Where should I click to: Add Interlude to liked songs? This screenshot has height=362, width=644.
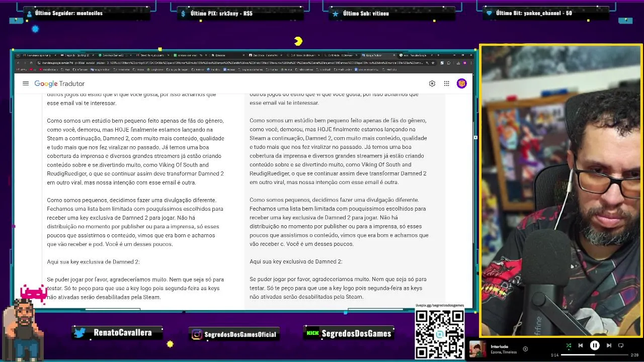click(525, 349)
